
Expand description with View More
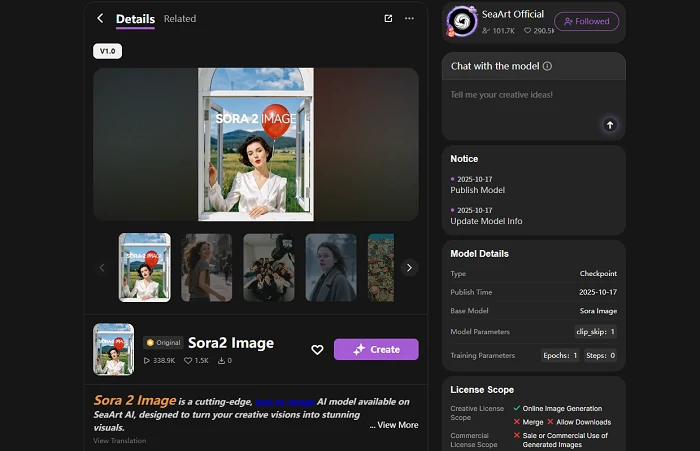coord(394,425)
